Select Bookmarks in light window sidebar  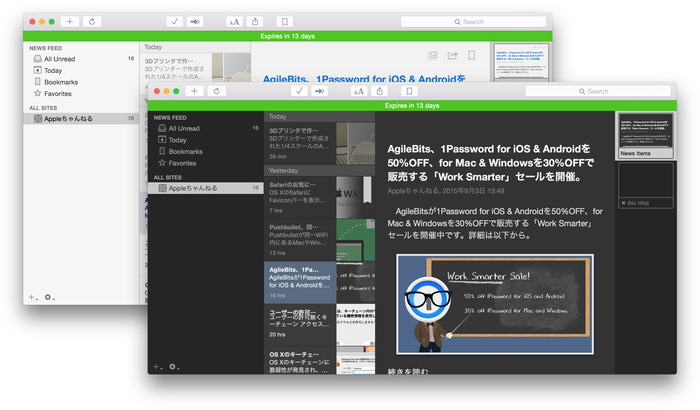[x=81, y=82]
